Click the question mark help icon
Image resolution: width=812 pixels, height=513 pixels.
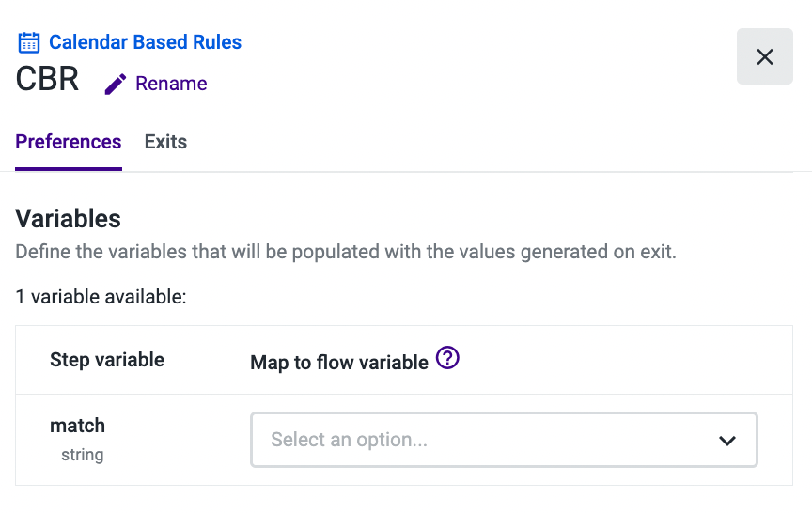pos(448,359)
